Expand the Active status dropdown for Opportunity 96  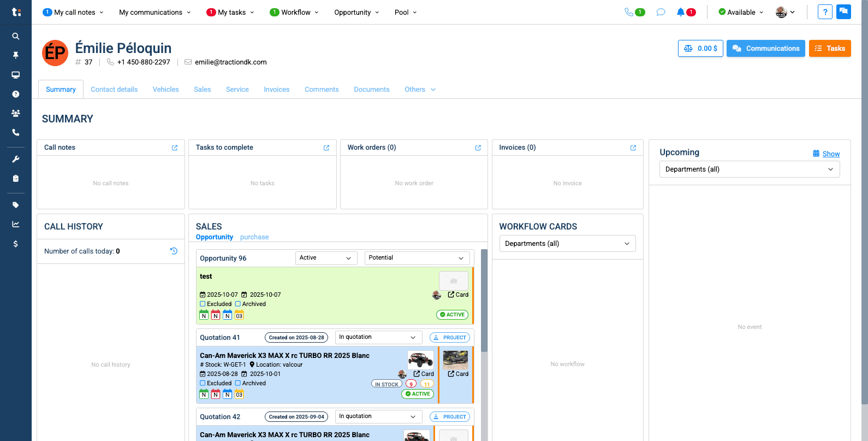[x=326, y=258]
